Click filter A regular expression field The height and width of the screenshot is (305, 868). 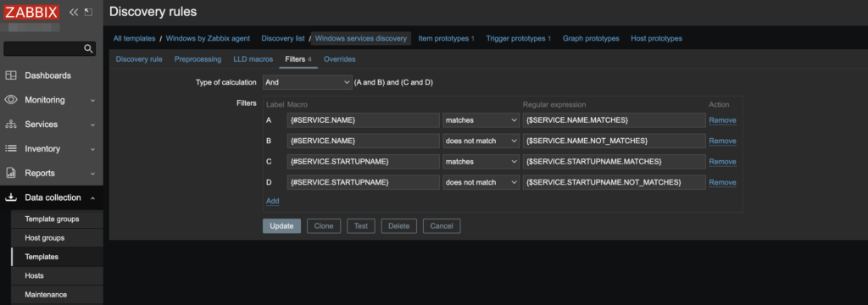pos(614,120)
